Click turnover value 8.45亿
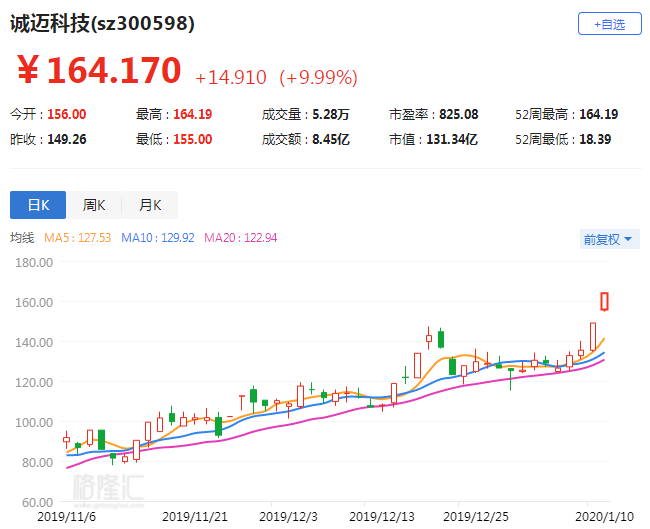 pos(331,139)
